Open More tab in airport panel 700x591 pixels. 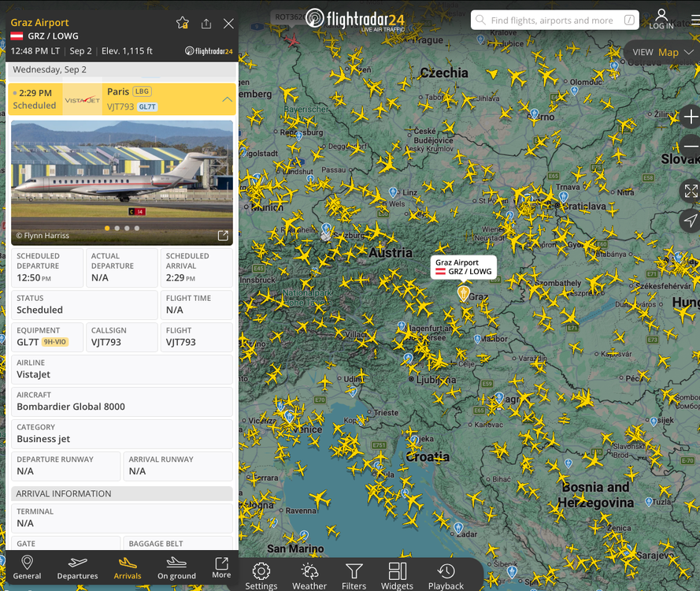coord(221,567)
